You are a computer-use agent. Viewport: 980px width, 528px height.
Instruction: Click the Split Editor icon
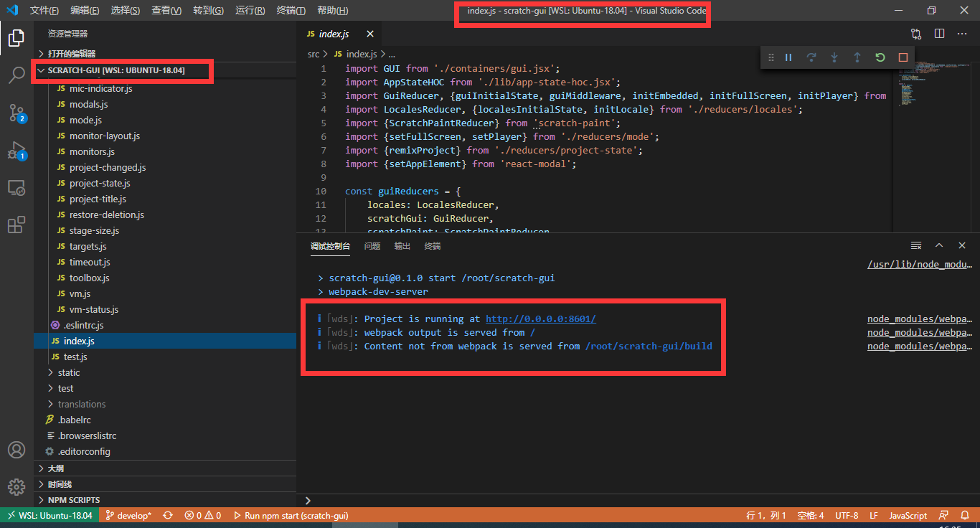[x=941, y=34]
